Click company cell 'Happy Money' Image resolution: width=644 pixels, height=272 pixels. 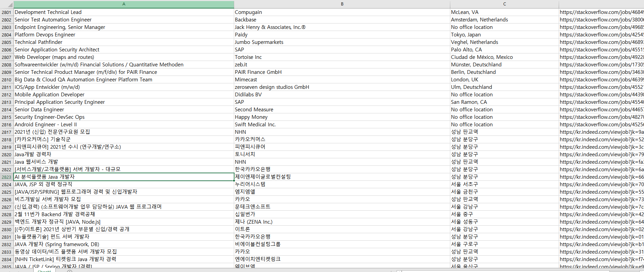342,117
